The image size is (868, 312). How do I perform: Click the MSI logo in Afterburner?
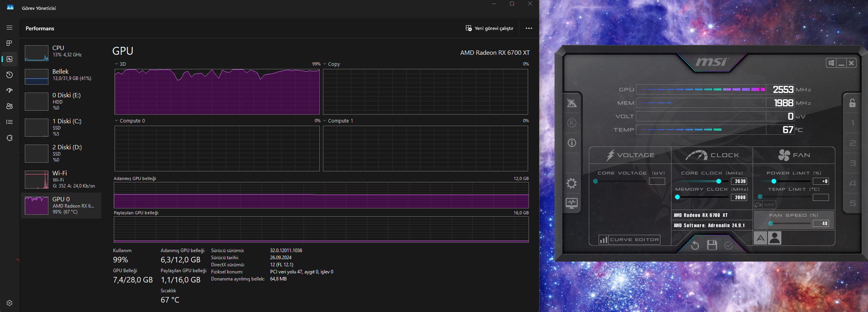pyautogui.click(x=712, y=62)
